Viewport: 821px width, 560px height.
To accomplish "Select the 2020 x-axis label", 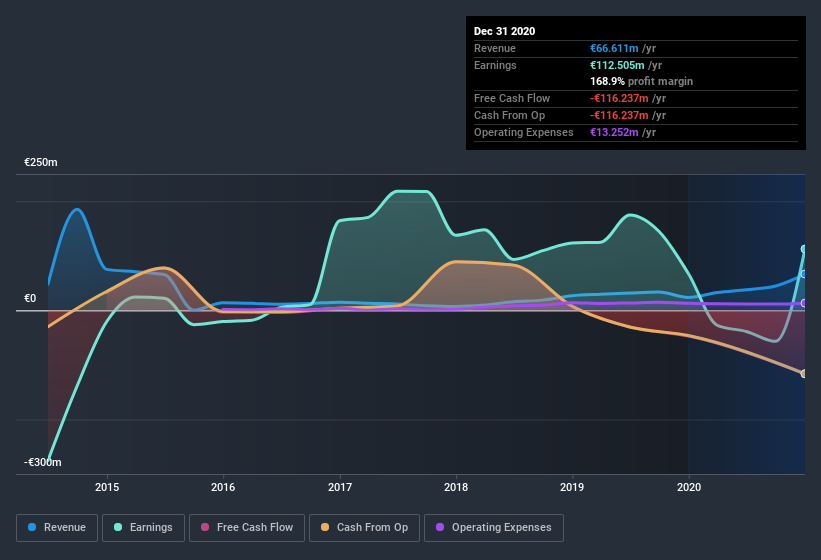I will [689, 487].
